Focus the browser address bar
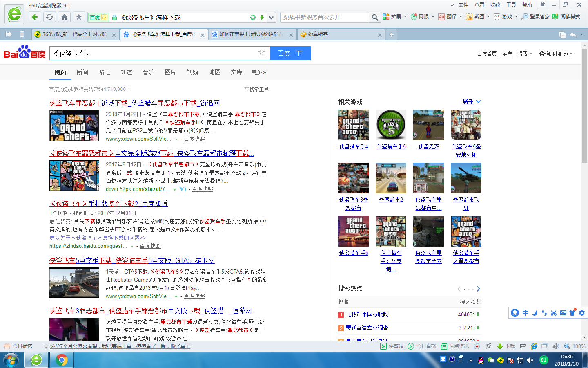 (x=184, y=17)
